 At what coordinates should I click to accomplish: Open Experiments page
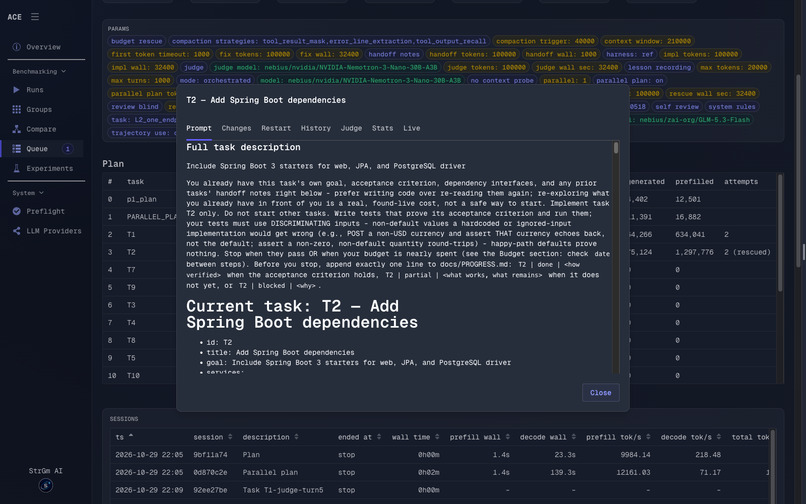[49, 168]
